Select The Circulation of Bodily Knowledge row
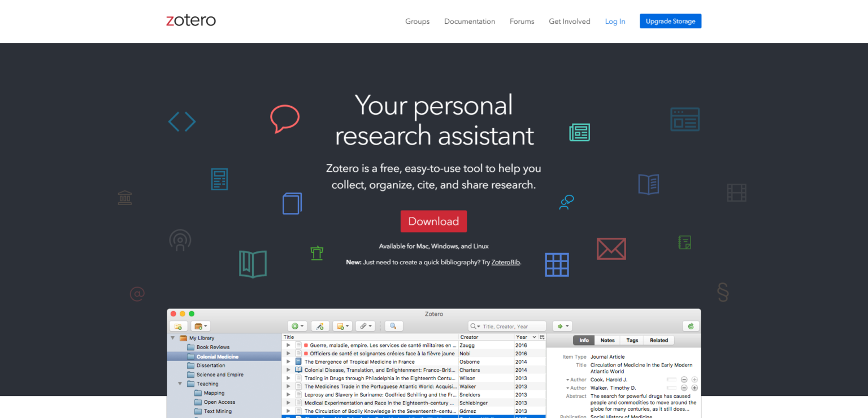The width and height of the screenshot is (868, 418). [x=414, y=411]
